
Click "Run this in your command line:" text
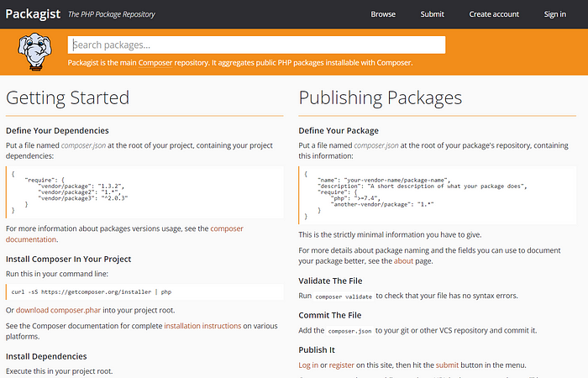tap(57, 274)
